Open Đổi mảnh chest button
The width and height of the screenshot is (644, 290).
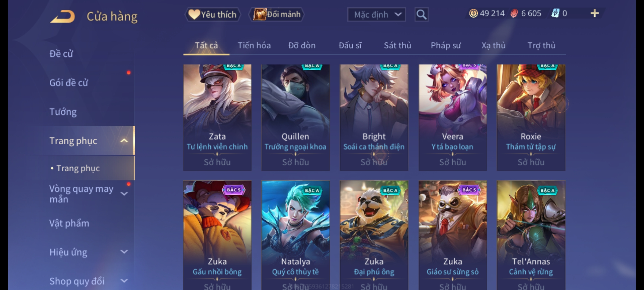277,15
